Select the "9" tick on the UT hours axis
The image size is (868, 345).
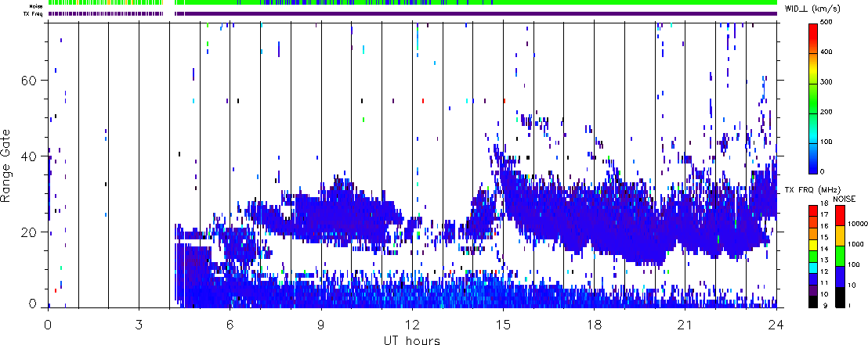[321, 325]
